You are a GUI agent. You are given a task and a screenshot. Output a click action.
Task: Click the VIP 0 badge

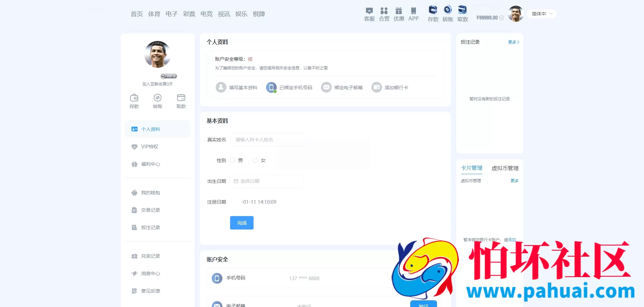point(169,76)
